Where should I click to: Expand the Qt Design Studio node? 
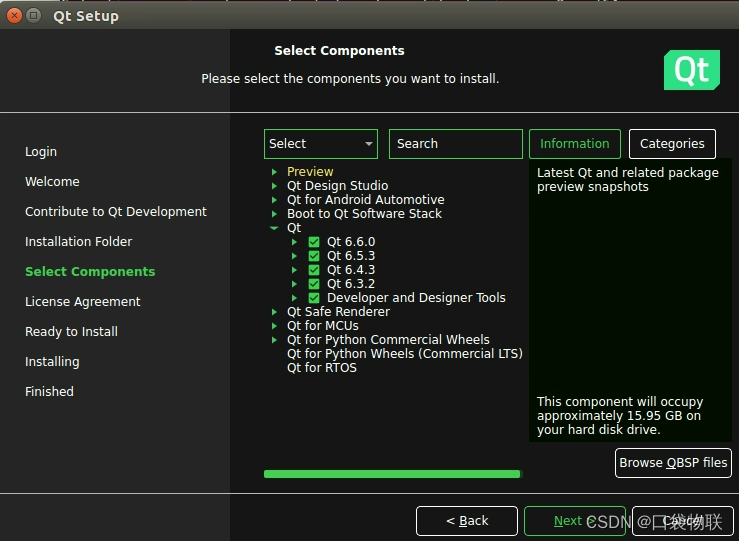[x=274, y=186]
